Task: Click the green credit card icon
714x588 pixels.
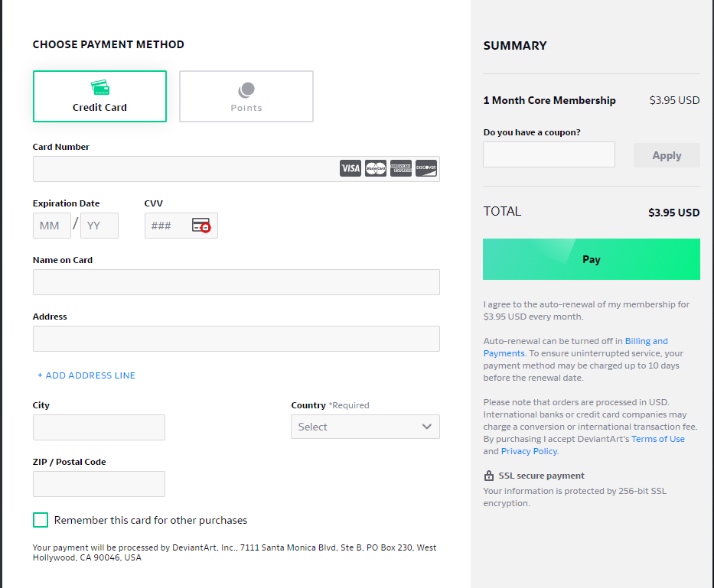Action: pyautogui.click(x=100, y=87)
